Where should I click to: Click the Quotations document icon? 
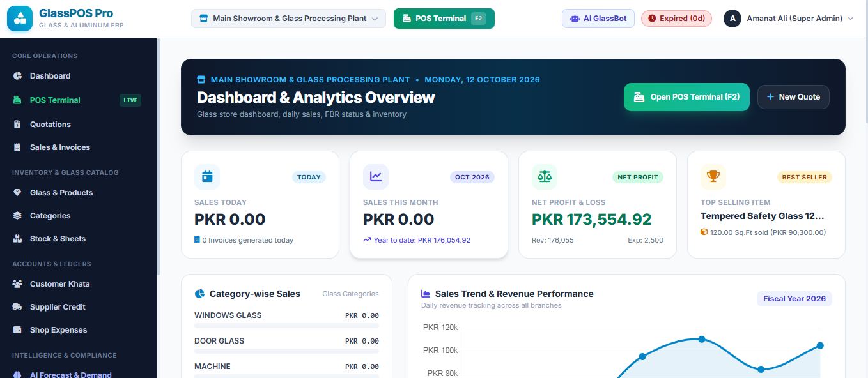[17, 125]
